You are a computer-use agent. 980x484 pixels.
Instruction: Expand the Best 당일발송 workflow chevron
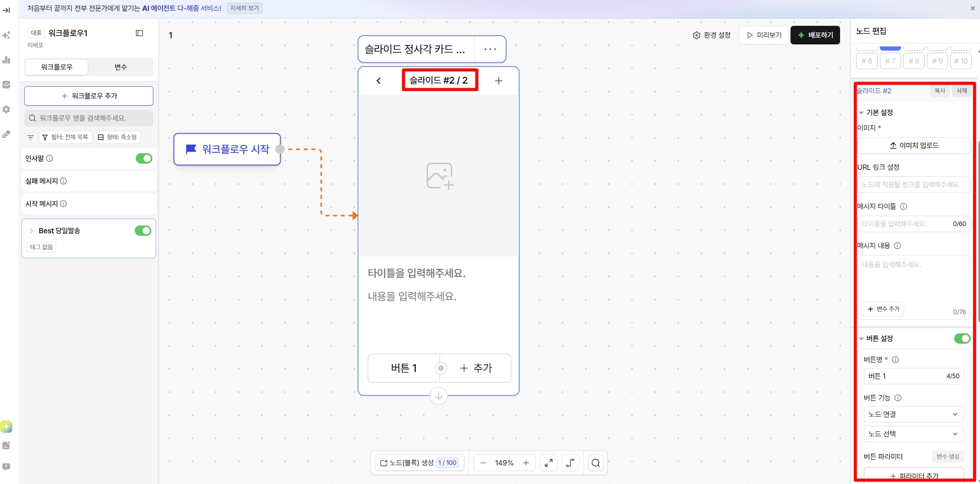coord(31,231)
